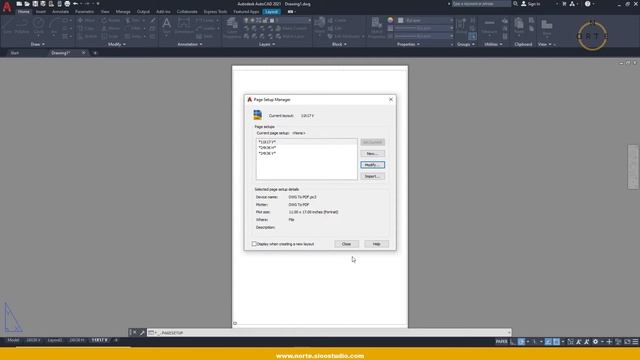Expand the Modify panel dropdown

(x=117, y=44)
